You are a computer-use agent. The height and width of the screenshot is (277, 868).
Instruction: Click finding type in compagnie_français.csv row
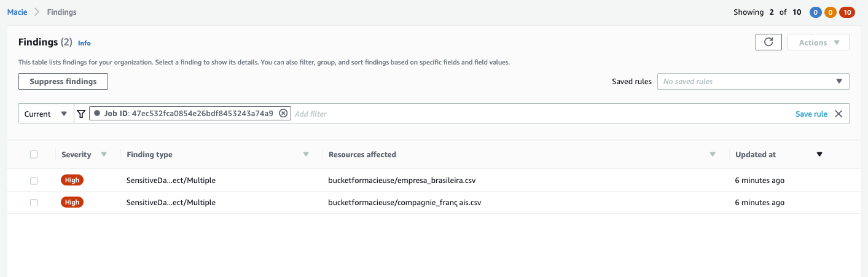pos(171,203)
